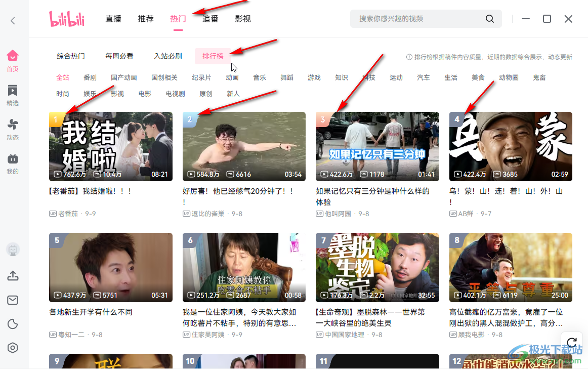
Task: Switch to the 直播 tab
Action: click(113, 19)
